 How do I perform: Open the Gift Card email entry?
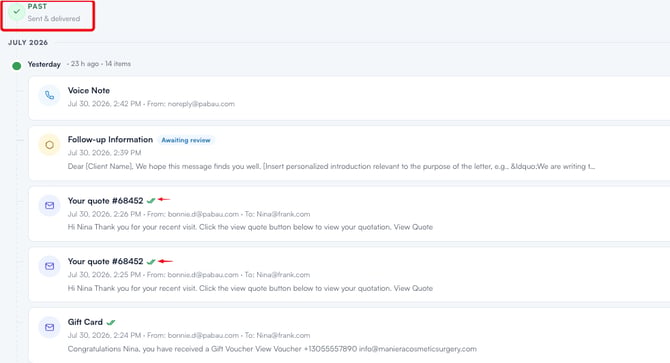349,336
